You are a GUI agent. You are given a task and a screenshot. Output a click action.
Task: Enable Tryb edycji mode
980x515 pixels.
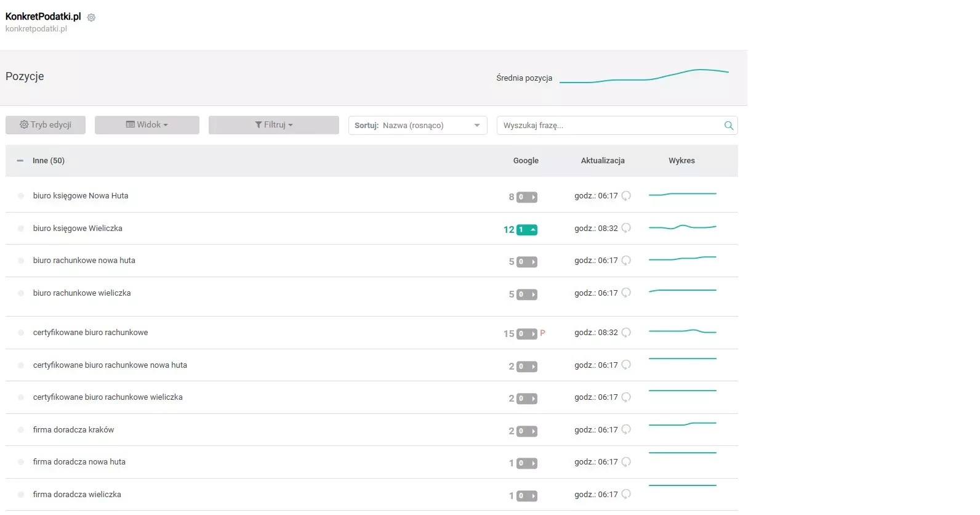(46, 125)
